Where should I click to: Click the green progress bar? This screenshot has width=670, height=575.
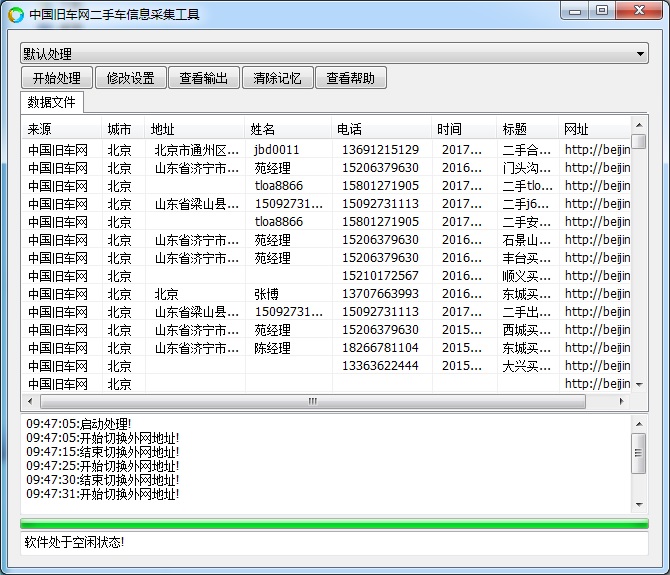pos(334,524)
